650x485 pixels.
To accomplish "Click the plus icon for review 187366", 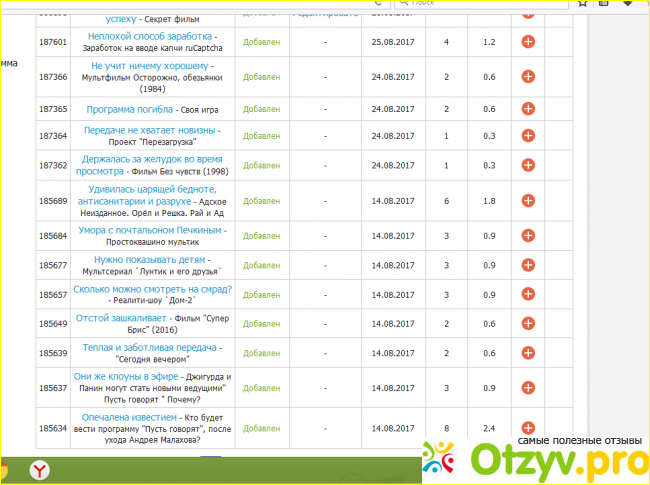I will tap(528, 77).
